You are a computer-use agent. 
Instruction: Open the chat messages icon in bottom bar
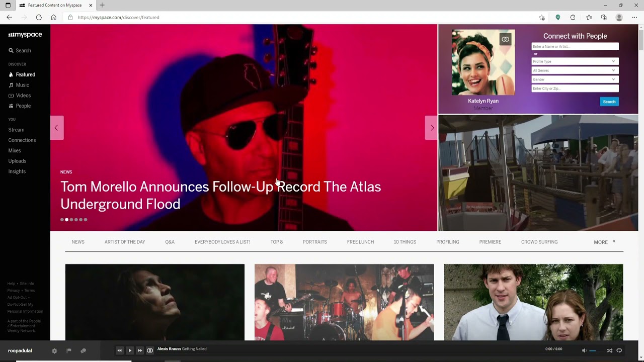pyautogui.click(x=84, y=351)
